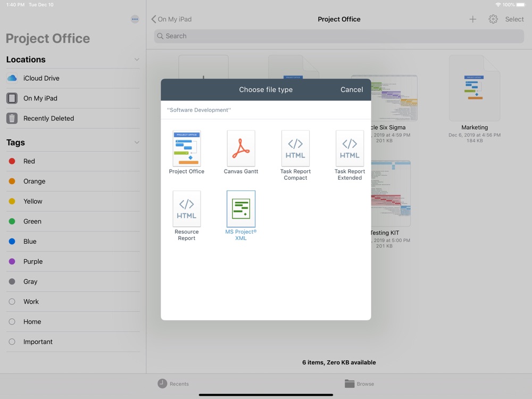Open the sidebar ellipsis more menu
Screen dimensions: 532x399
[x=135, y=19]
